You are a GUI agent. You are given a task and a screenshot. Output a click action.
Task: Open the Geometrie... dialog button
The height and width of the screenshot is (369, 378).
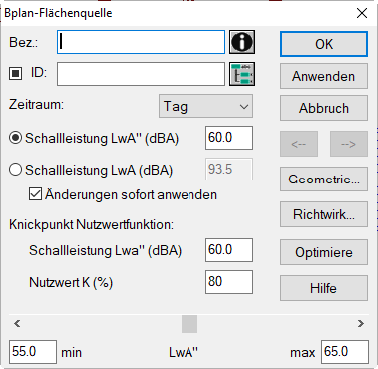[324, 179]
